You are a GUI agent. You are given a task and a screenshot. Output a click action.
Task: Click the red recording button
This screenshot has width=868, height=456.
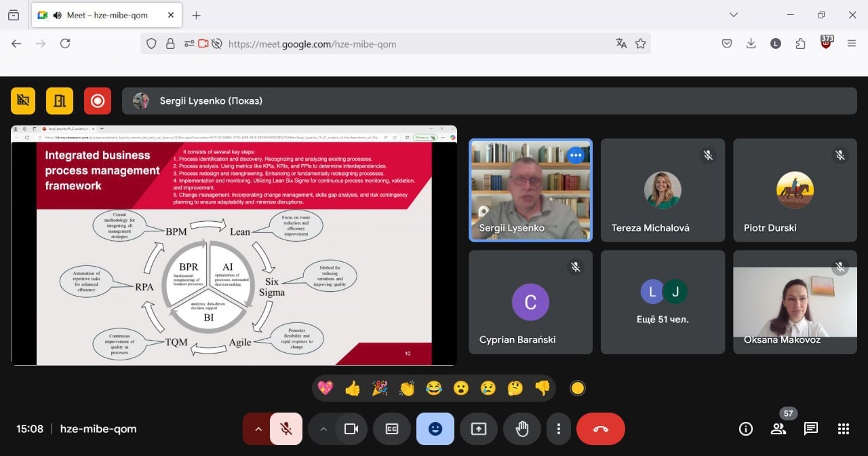pos(98,101)
